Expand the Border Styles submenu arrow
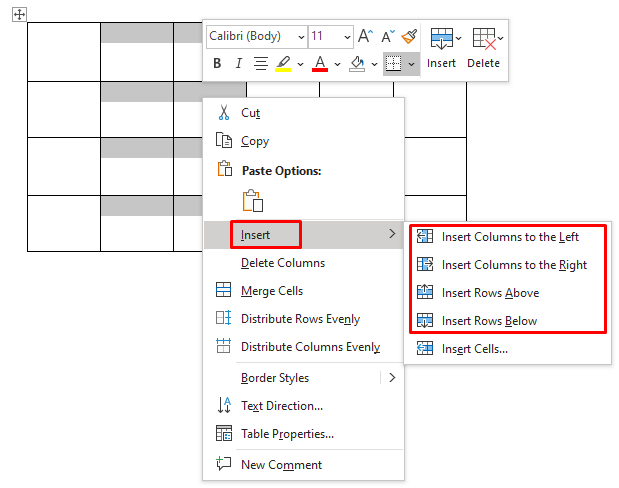 (x=392, y=378)
